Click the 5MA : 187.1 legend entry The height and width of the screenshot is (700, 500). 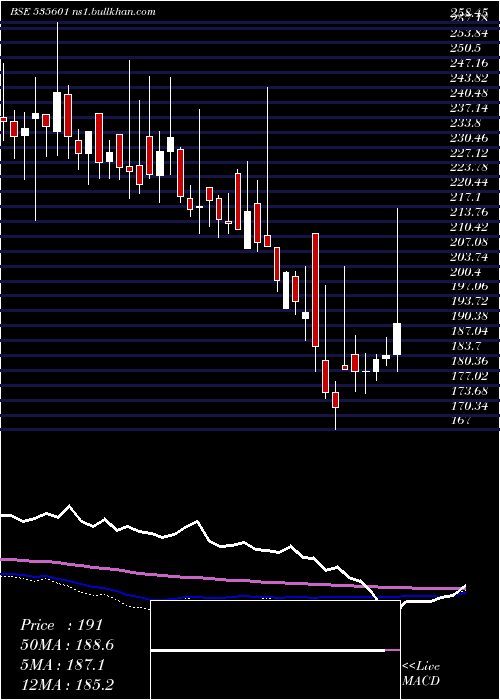tap(62, 665)
